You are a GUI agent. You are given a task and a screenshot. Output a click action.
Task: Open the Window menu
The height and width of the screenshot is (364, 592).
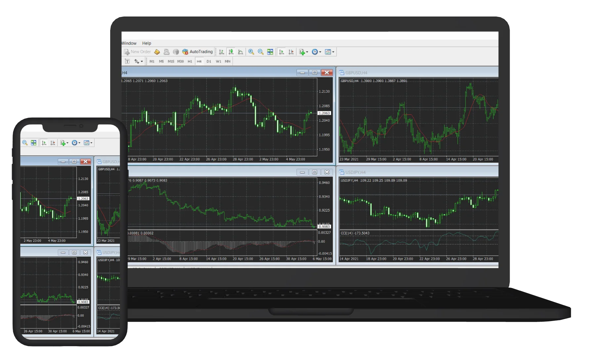[129, 43]
